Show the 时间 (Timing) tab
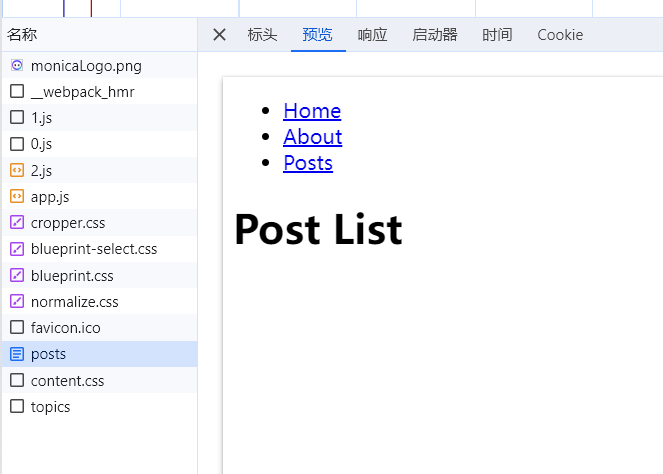Viewport: 663px width, 474px height. [497, 35]
